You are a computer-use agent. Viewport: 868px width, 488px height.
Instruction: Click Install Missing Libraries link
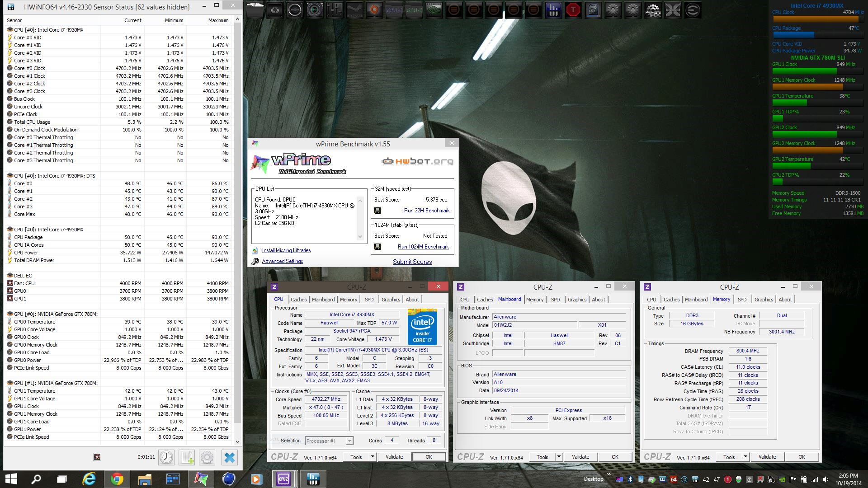[x=286, y=250]
